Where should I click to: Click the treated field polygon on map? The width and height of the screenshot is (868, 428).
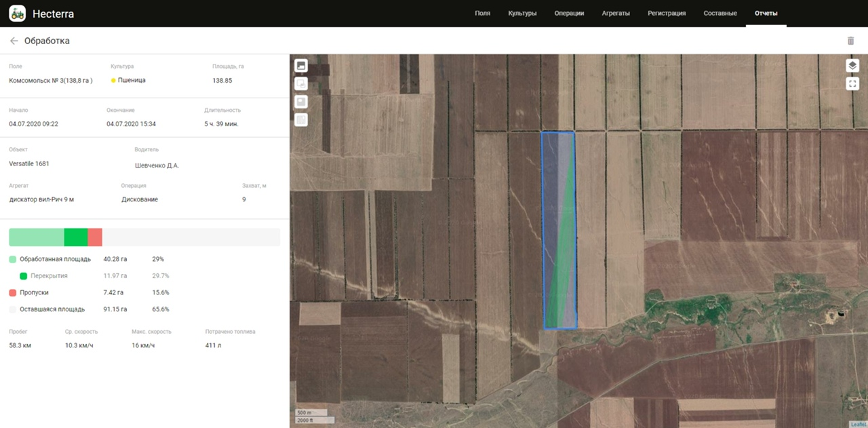click(559, 231)
